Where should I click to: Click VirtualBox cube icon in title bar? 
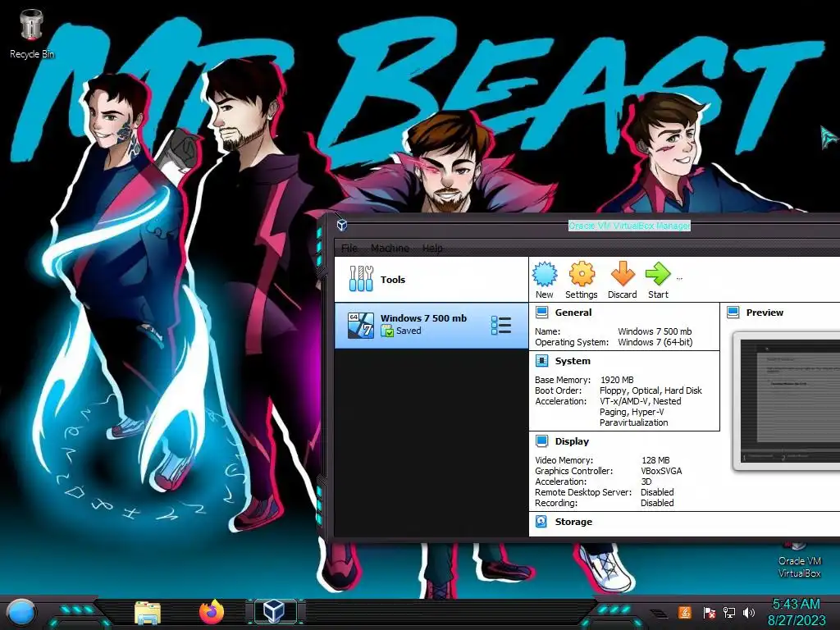click(x=342, y=225)
